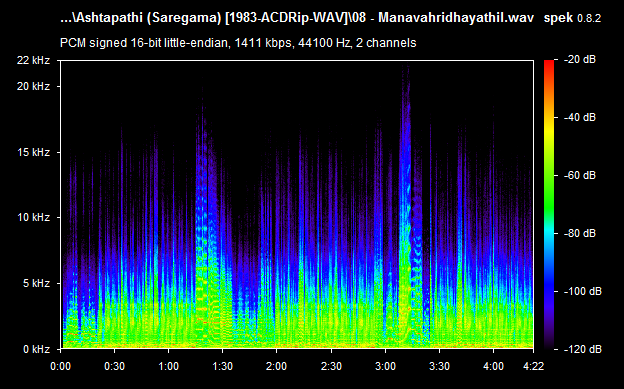This screenshot has height=389, width=624.
Task: Click the 10 kHz frequency label
Action: [33, 218]
